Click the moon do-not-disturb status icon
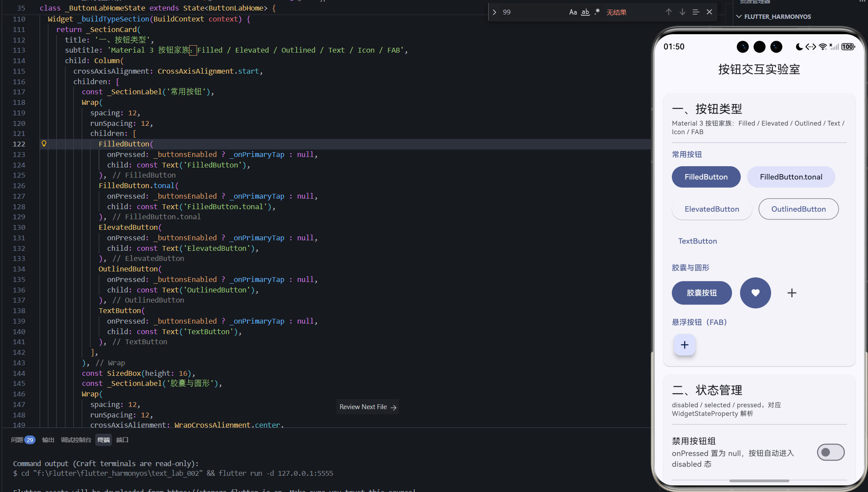 tap(800, 47)
